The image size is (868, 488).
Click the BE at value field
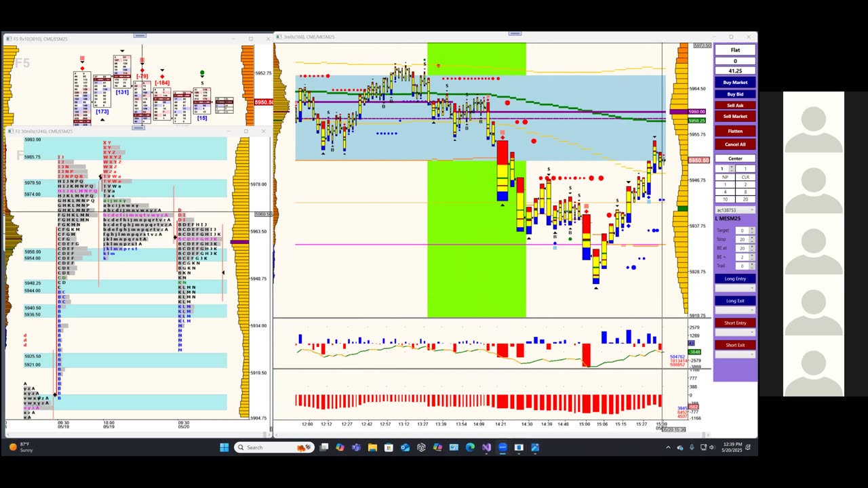point(743,248)
